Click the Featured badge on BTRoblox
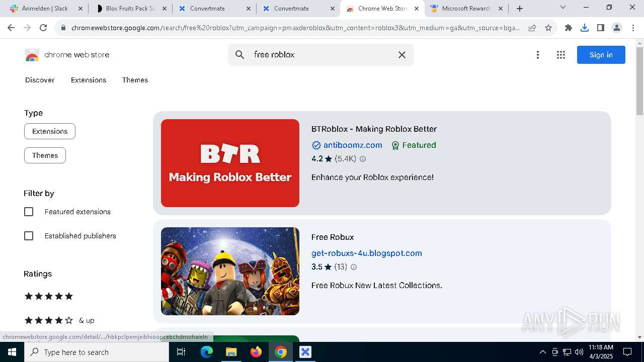 pyautogui.click(x=414, y=145)
